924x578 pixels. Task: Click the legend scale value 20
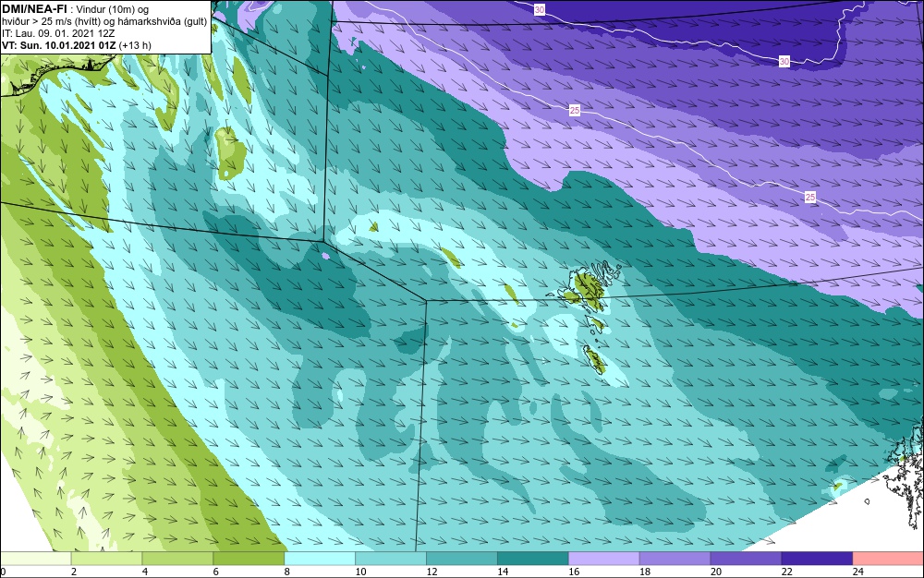[716, 572]
